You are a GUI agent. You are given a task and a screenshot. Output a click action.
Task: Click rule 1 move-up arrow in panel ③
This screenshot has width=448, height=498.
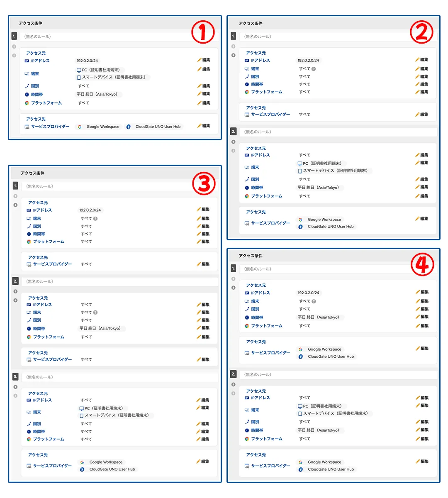click(16, 196)
